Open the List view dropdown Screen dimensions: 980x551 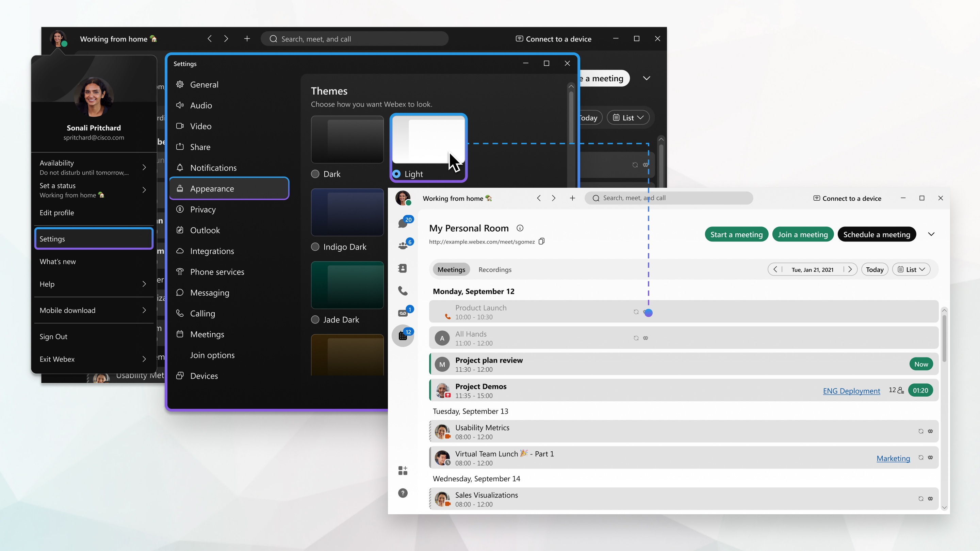tap(912, 269)
